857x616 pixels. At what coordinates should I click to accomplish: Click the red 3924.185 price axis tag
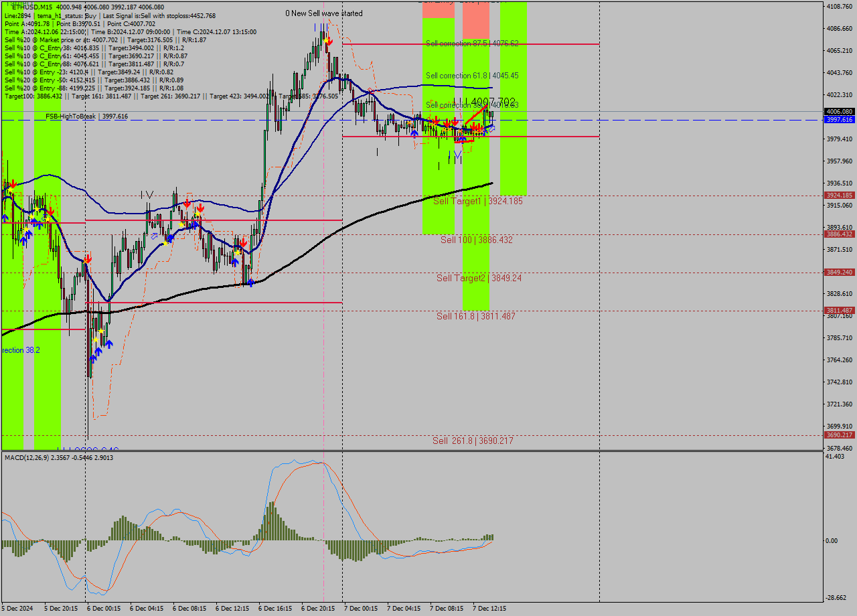[x=840, y=196]
